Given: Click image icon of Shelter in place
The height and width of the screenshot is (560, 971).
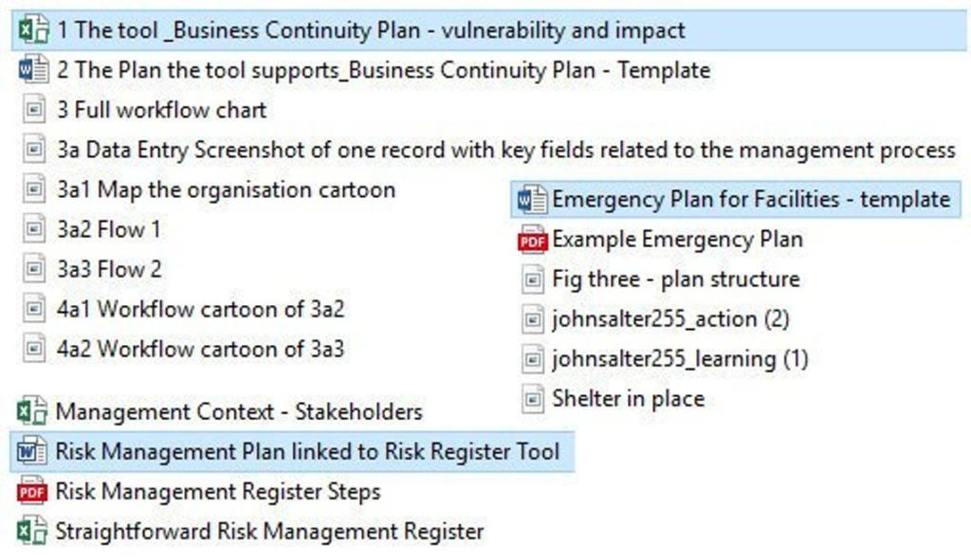Looking at the screenshot, I should 533,399.
